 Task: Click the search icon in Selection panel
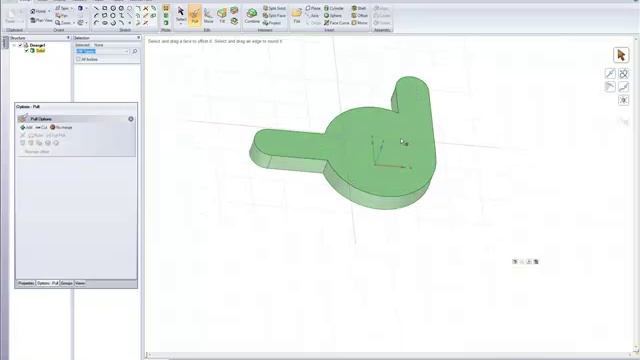pos(135,51)
